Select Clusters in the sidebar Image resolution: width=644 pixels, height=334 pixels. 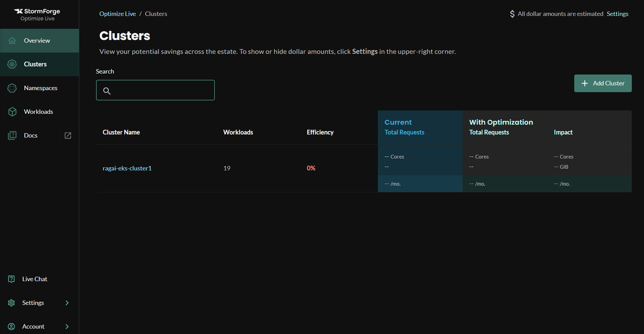[x=40, y=64]
